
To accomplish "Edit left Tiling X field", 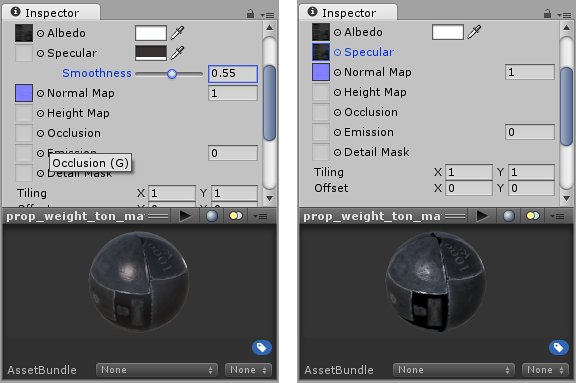I will coord(172,193).
